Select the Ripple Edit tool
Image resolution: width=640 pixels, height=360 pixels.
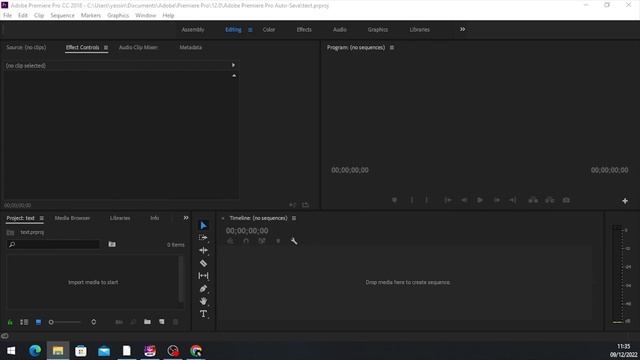click(203, 250)
